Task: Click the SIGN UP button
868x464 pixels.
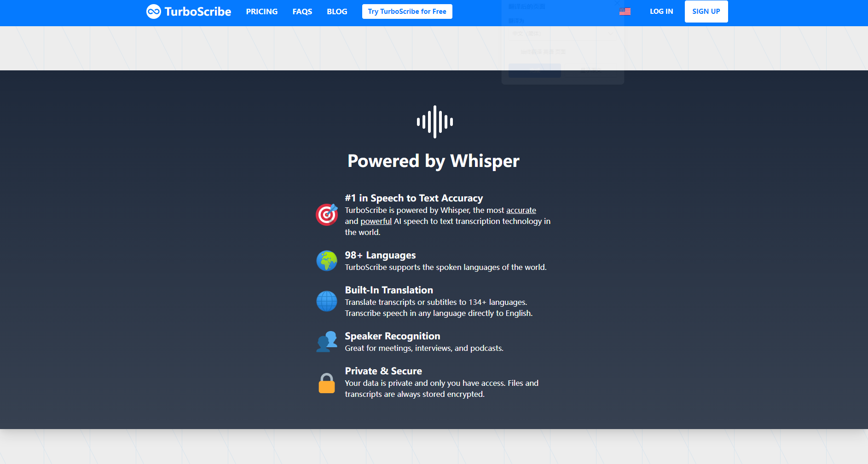Action: pos(706,11)
